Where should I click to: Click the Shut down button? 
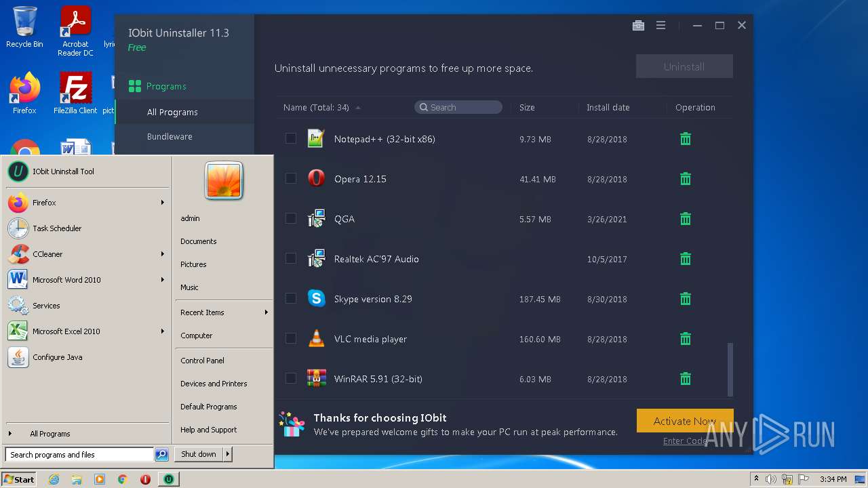199,454
